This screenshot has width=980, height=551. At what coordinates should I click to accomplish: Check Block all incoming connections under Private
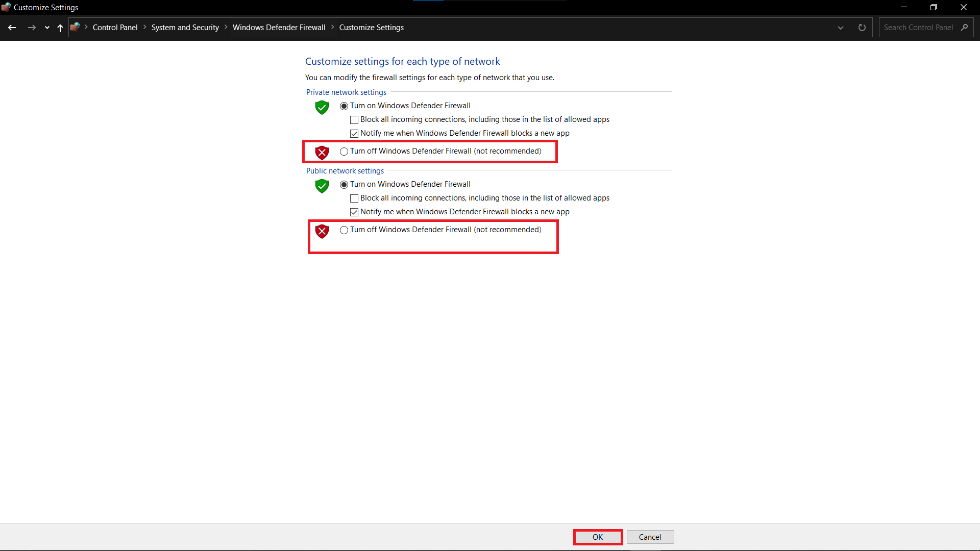click(x=354, y=120)
